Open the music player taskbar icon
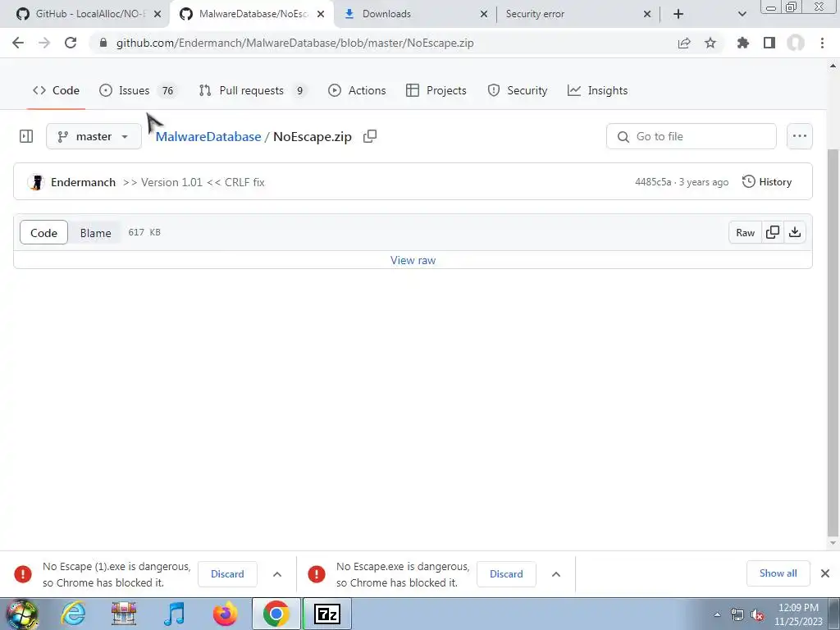 (174, 614)
